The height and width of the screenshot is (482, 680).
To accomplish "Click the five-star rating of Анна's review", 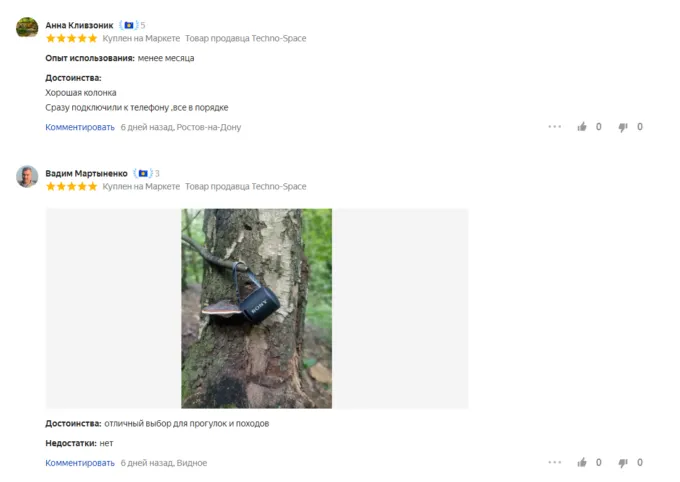I will pyautogui.click(x=72, y=38).
